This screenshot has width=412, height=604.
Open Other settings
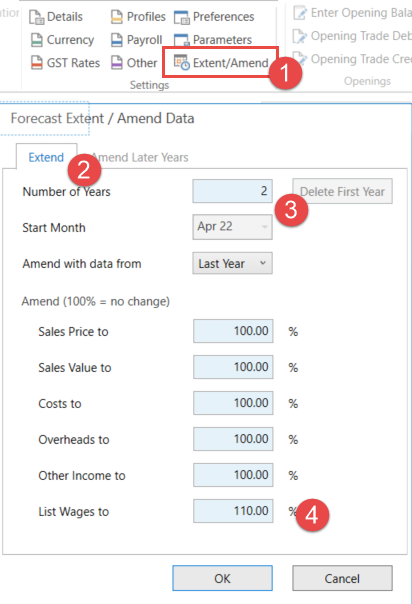pos(134,63)
